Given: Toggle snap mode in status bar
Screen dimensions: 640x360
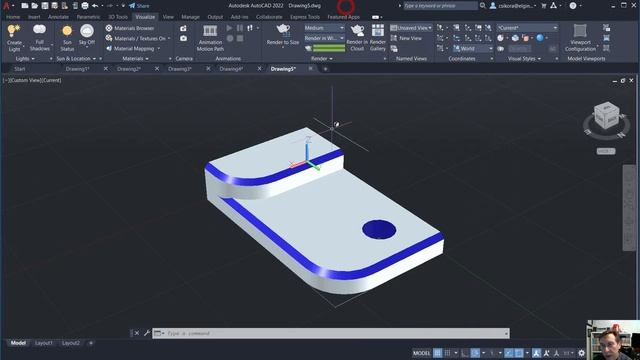Looking at the screenshot, I should [448, 353].
